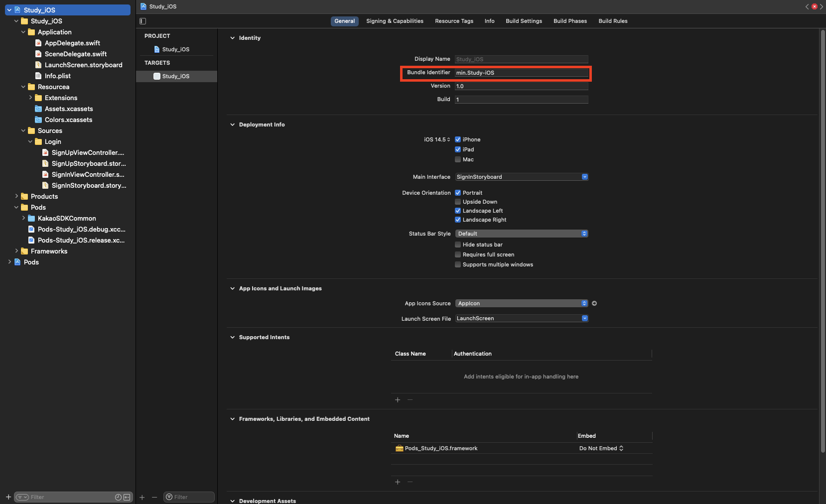The height and width of the screenshot is (504, 826).
Task: Open Main Interface dropdown
Action: tap(522, 177)
